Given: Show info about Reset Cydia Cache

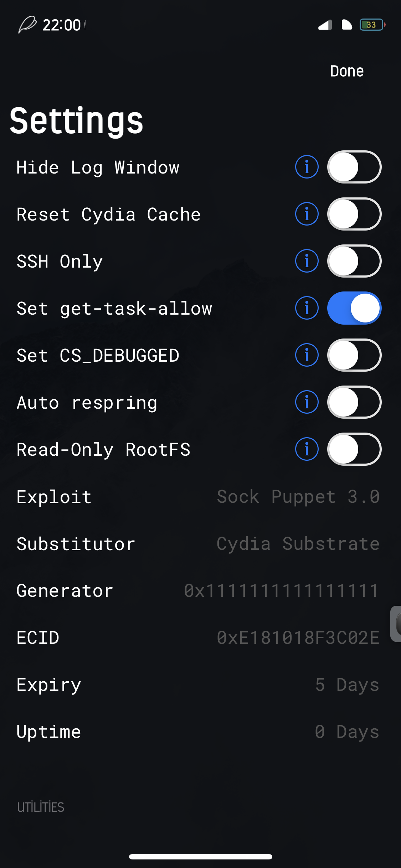Looking at the screenshot, I should tap(307, 214).
